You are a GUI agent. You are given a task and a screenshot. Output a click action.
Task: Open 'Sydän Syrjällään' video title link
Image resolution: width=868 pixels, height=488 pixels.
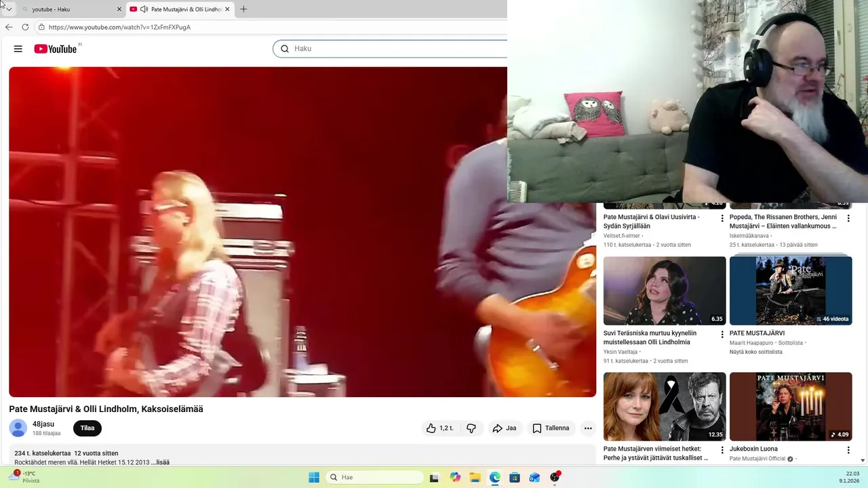click(x=652, y=222)
